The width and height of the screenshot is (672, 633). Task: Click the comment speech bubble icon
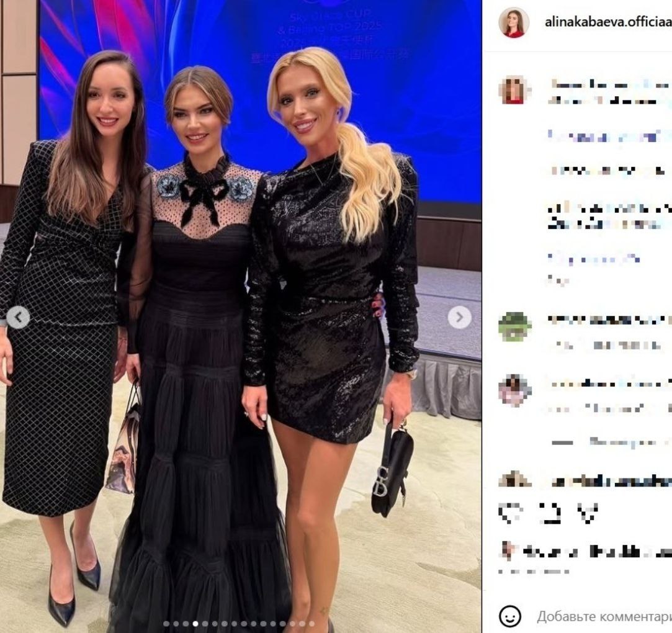[552, 514]
